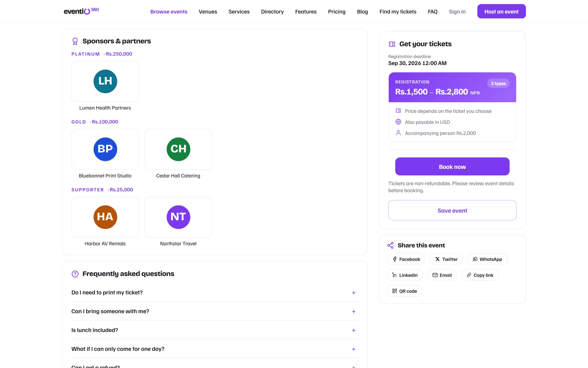Expand 'What if I can only come for one day?'
This screenshot has height=368, width=588.
215,349
